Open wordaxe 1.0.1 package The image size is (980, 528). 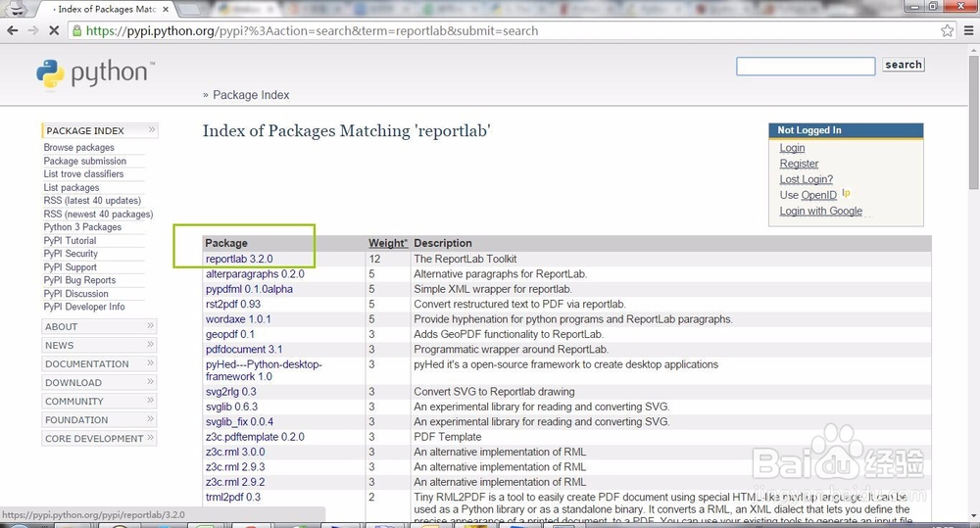(238, 318)
